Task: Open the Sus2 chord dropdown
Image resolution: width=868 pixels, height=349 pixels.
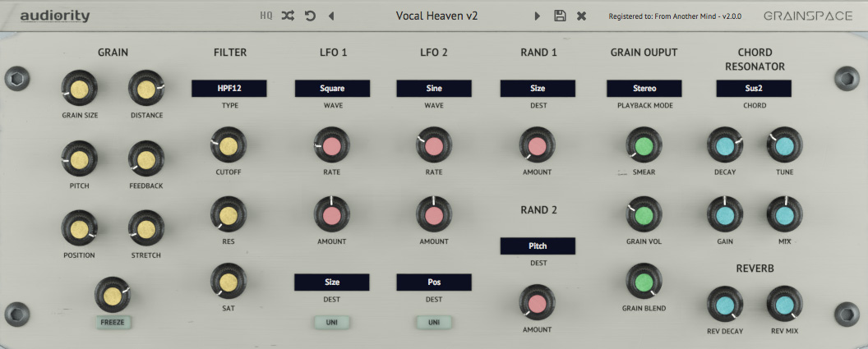Action: 754,89
